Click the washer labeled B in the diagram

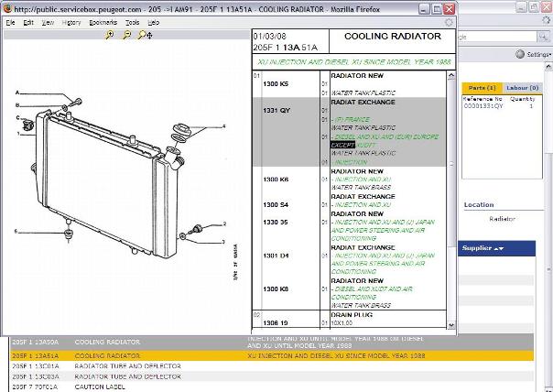pyautogui.click(x=65, y=107)
